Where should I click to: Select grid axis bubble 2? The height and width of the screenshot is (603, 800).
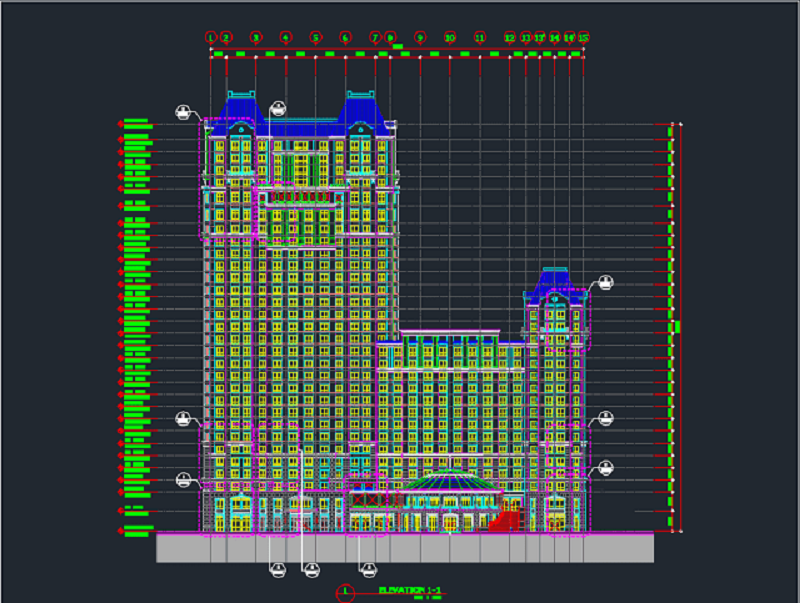pos(226,37)
